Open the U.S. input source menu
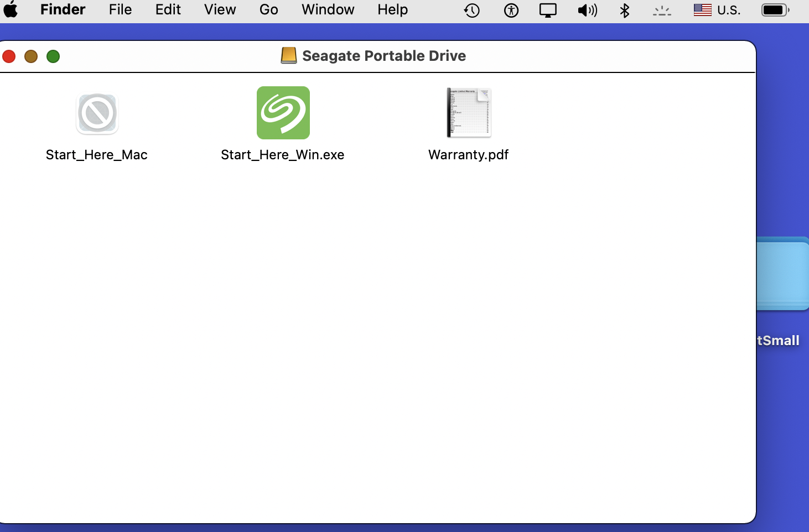This screenshot has width=809, height=532. (x=717, y=10)
